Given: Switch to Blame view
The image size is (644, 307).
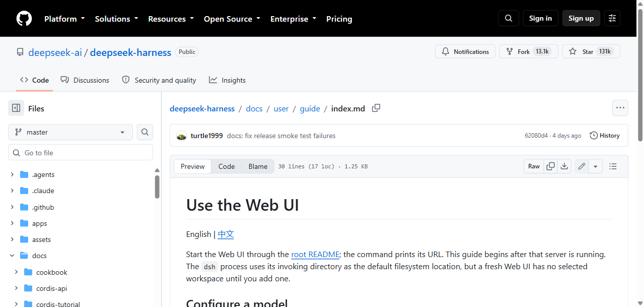Looking at the screenshot, I should click(x=258, y=166).
